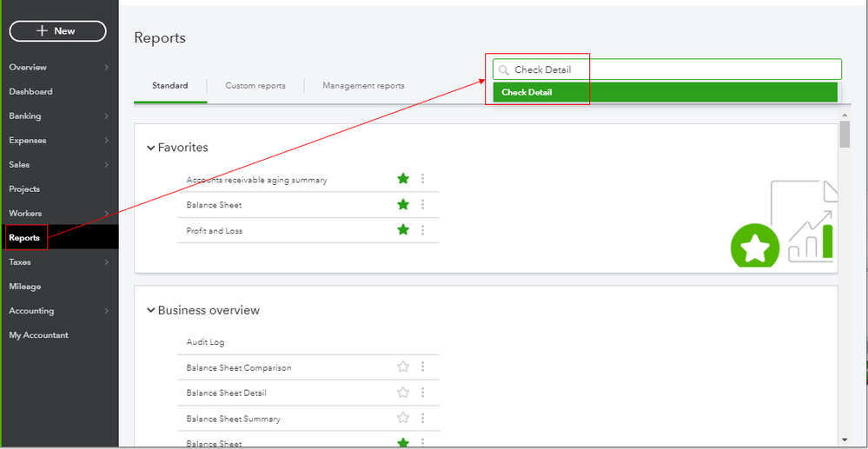Open more options for Balance Sheet favorite
The width and height of the screenshot is (868, 449).
coord(423,205)
